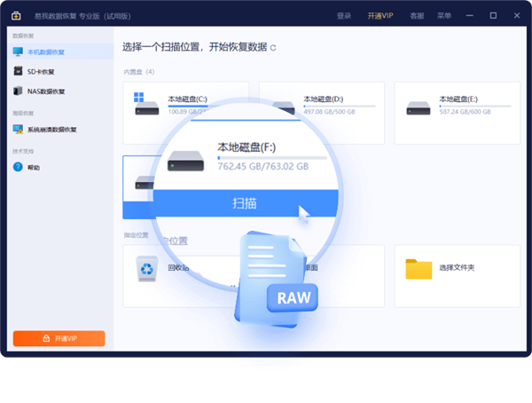Viewport: 532px width, 403px height.
Task: Choose 选择文件夹 location
Action: 457,276
